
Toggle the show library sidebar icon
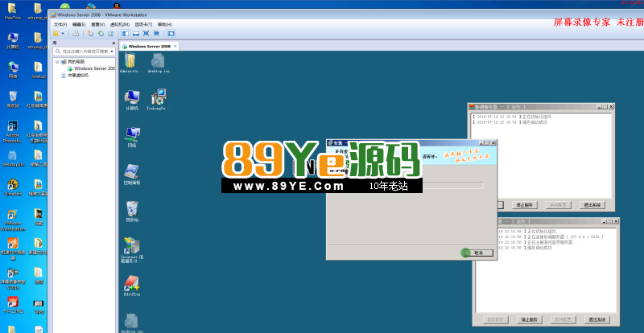pos(126,34)
